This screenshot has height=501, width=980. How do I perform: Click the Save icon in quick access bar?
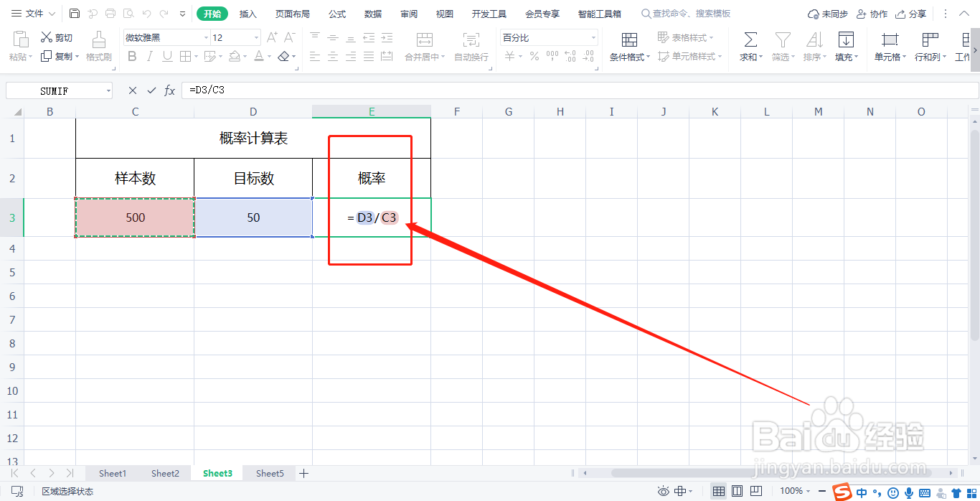(x=75, y=14)
